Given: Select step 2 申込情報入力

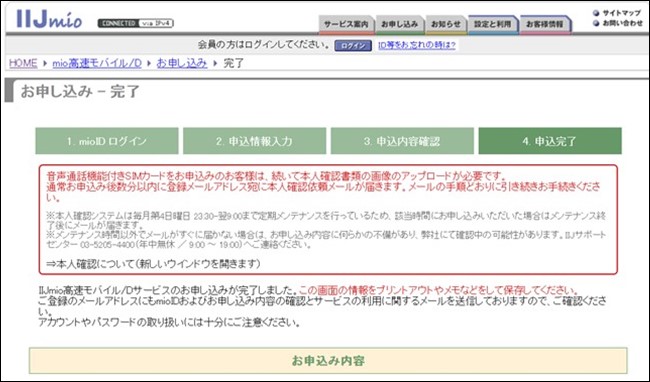Looking at the screenshot, I should click(x=255, y=141).
